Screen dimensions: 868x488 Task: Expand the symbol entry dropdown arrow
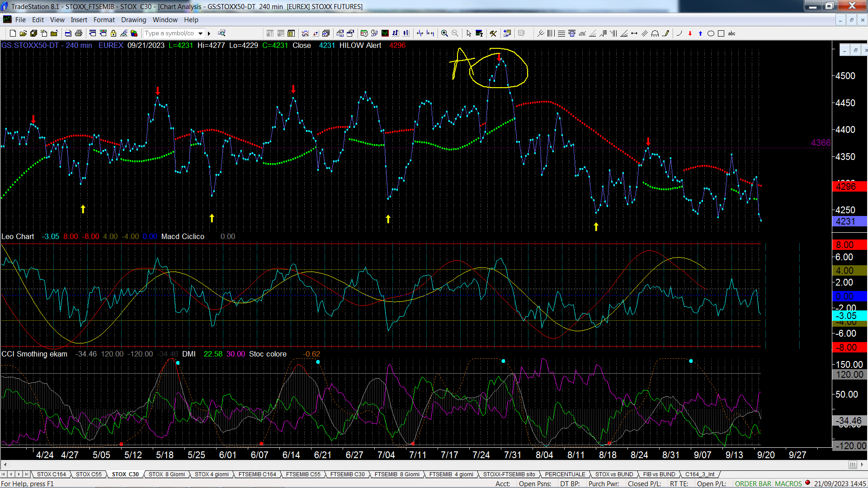[x=200, y=33]
